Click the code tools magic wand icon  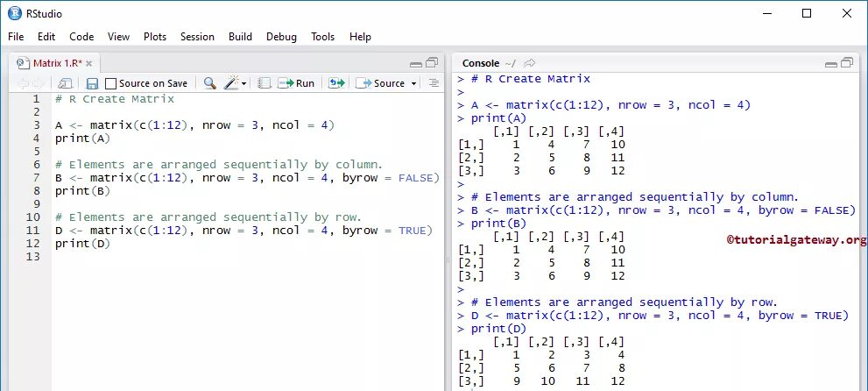point(231,83)
